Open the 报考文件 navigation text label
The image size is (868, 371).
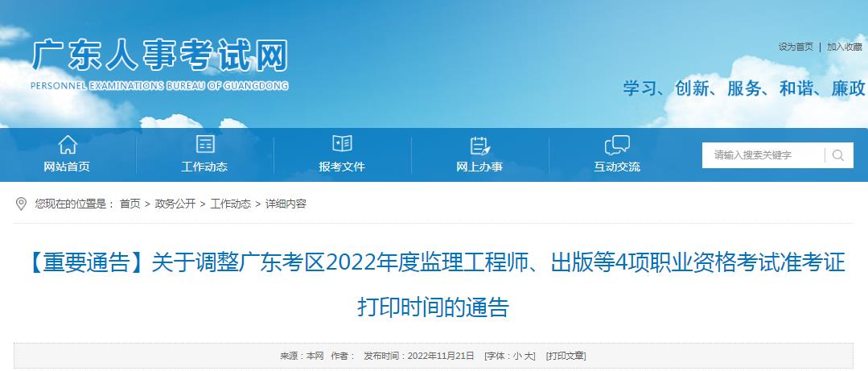(x=342, y=167)
